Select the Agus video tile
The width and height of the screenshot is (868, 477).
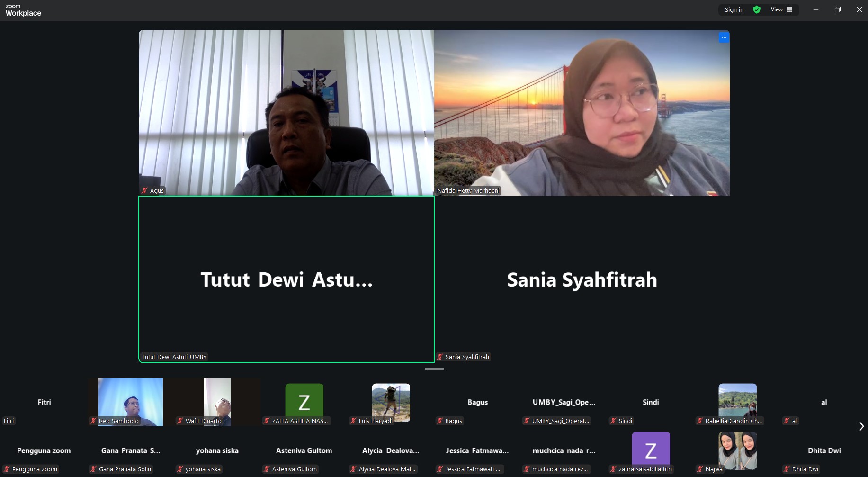coord(286,113)
